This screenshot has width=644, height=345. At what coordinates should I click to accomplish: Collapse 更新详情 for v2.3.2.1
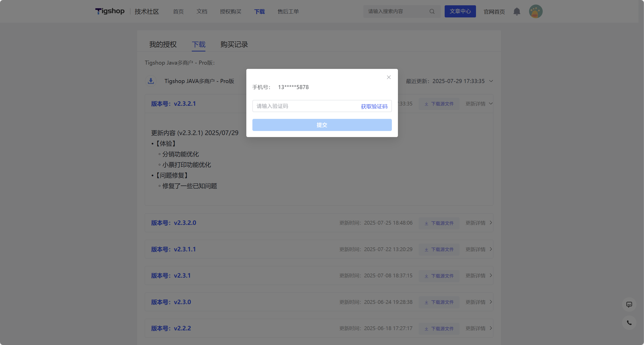[479, 104]
